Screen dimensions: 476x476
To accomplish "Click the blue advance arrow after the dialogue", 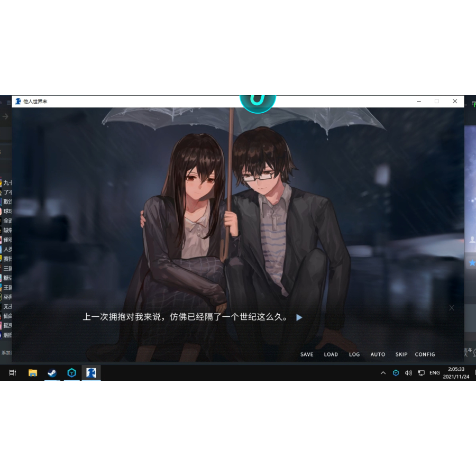I will coord(299,317).
